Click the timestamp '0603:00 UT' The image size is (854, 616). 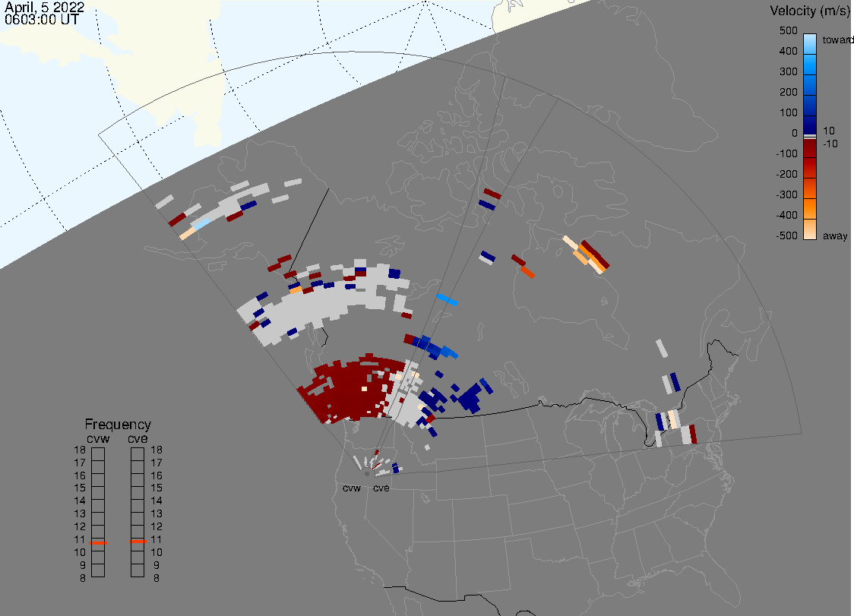[41, 20]
